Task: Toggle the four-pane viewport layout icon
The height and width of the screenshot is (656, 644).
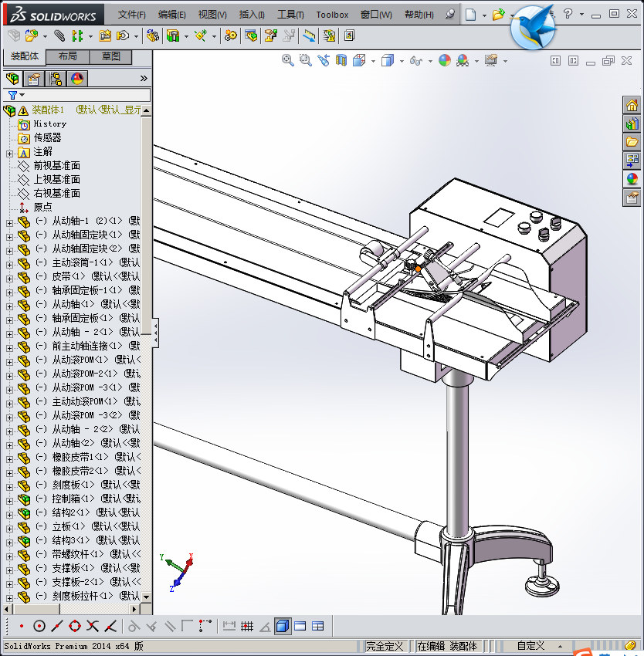Action: (318, 627)
